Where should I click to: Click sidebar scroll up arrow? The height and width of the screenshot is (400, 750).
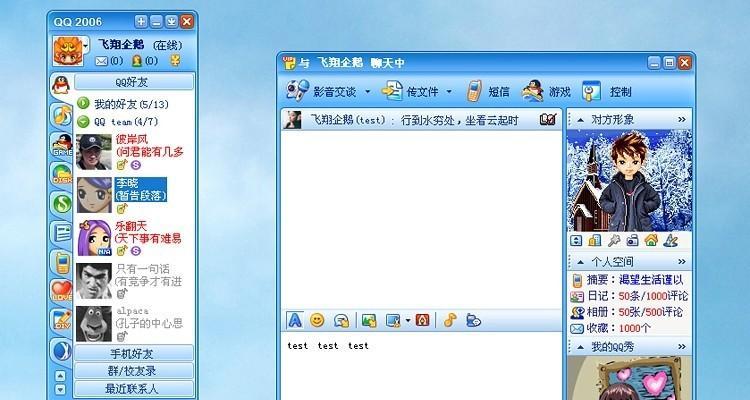tap(60, 376)
